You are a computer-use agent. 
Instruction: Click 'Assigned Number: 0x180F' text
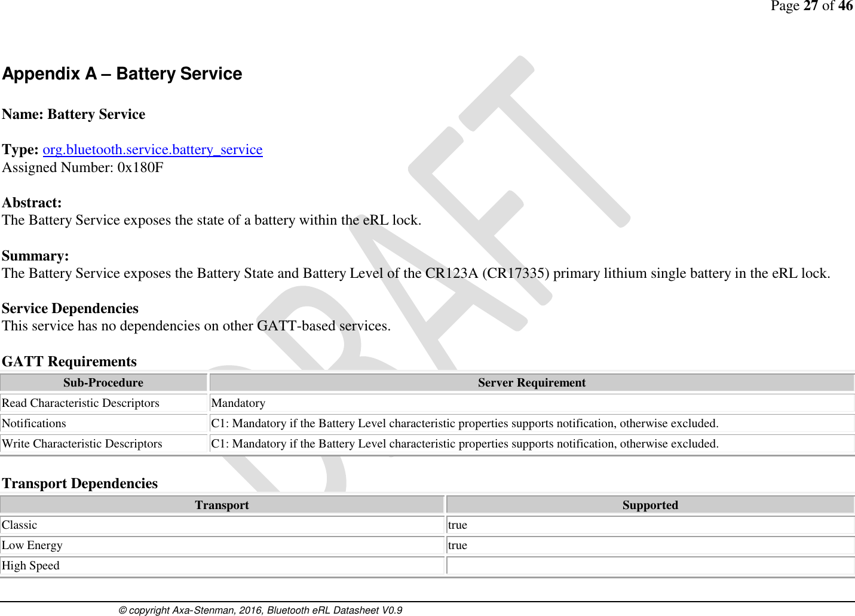[82, 167]
